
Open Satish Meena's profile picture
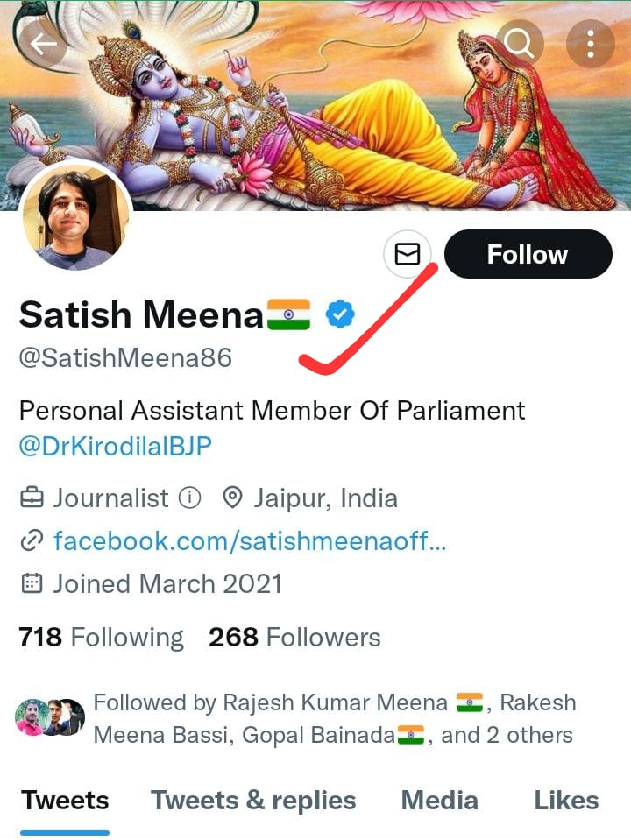(x=75, y=216)
